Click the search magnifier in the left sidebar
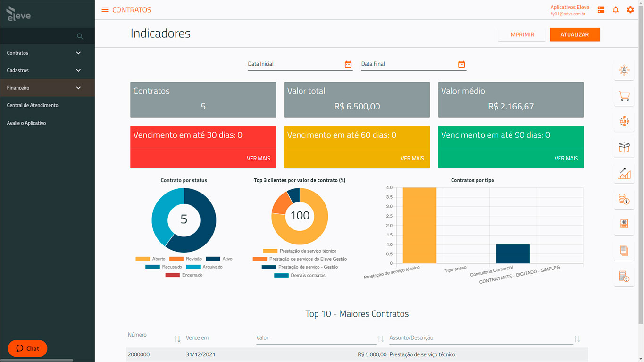Screen dimensions: 644x362 [80, 36]
